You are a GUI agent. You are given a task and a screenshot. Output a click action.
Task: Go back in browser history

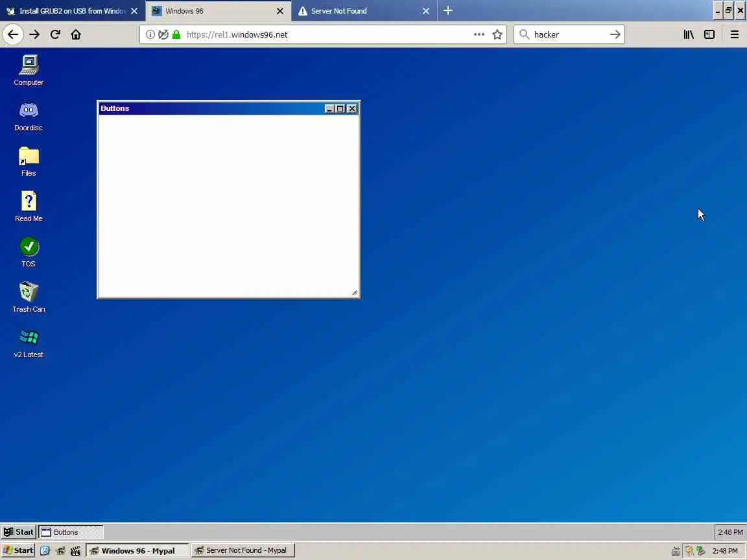point(13,34)
